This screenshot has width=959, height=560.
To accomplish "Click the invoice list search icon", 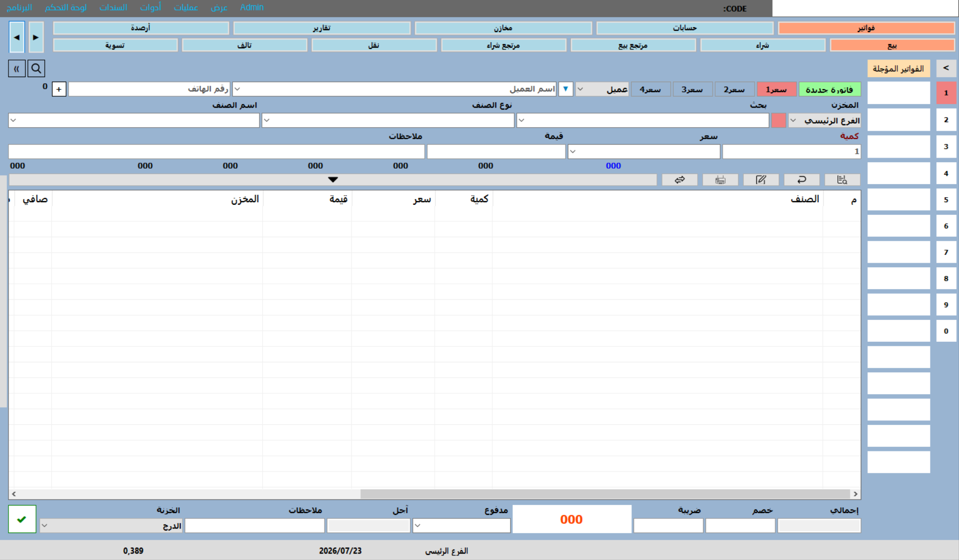I will click(x=842, y=180).
